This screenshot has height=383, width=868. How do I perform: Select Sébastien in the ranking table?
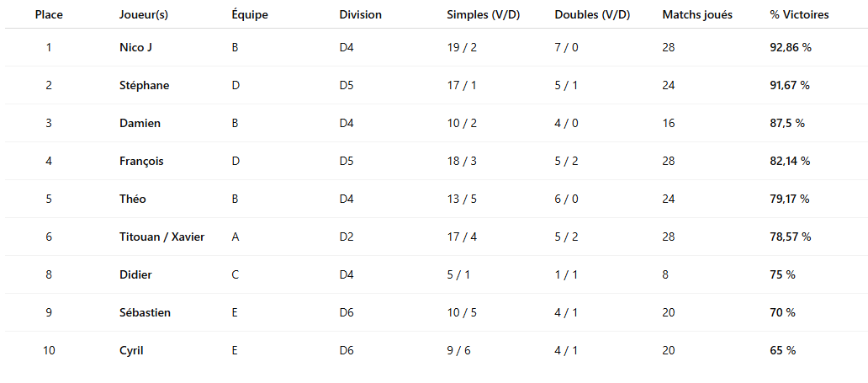point(146,312)
